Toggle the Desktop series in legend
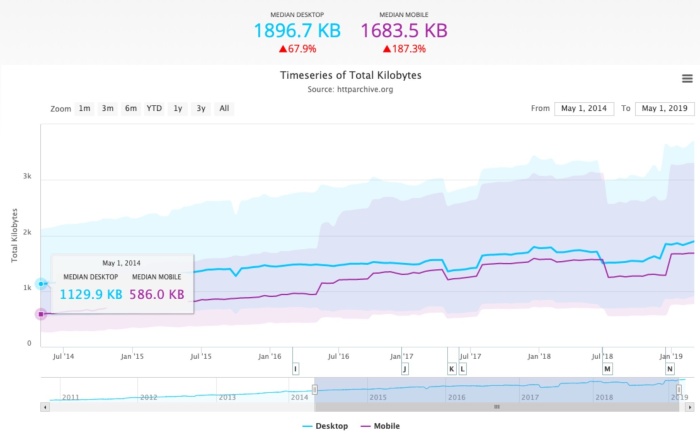700x436 pixels. (325, 426)
